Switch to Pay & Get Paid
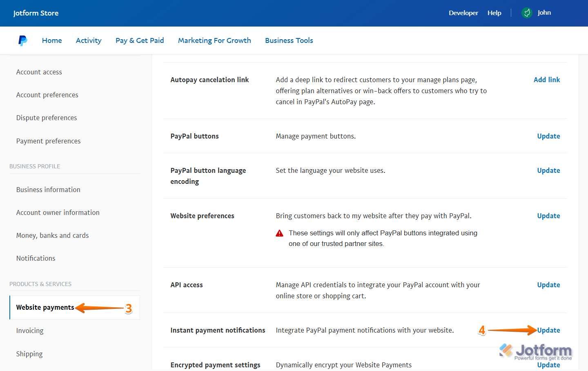The height and width of the screenshot is (371, 588). pos(139,40)
